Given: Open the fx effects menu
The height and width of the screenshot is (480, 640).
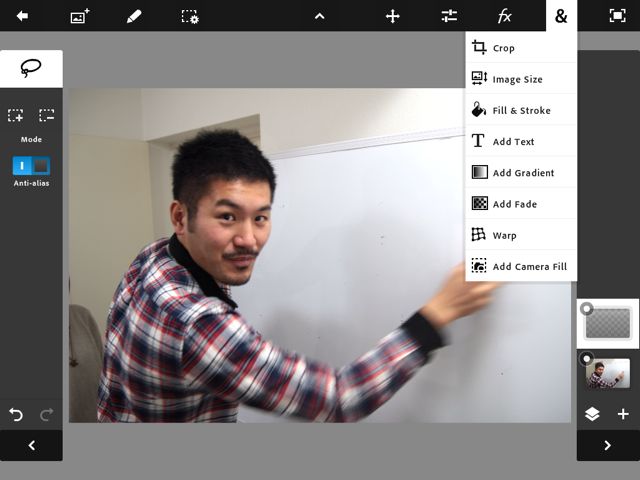Looking at the screenshot, I should pyautogui.click(x=504, y=16).
